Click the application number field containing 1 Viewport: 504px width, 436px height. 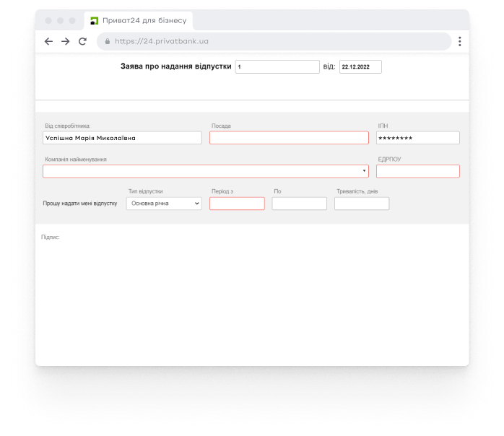(277, 67)
